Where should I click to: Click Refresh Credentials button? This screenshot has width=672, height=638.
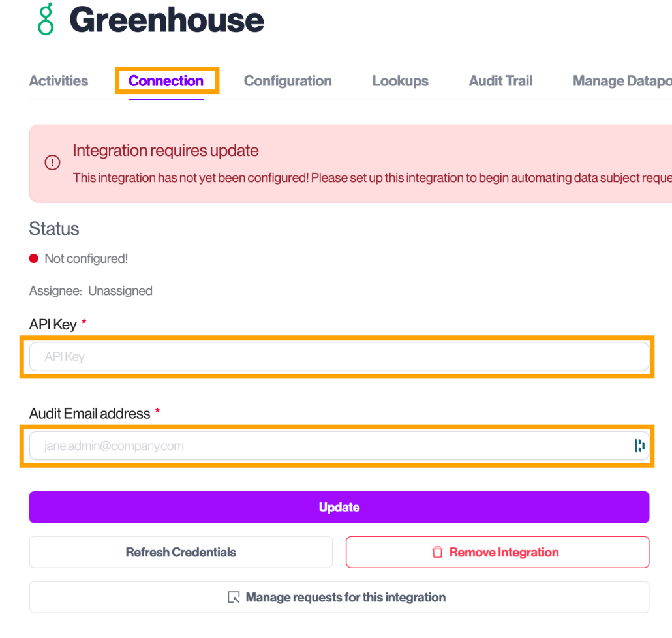pyautogui.click(x=181, y=552)
